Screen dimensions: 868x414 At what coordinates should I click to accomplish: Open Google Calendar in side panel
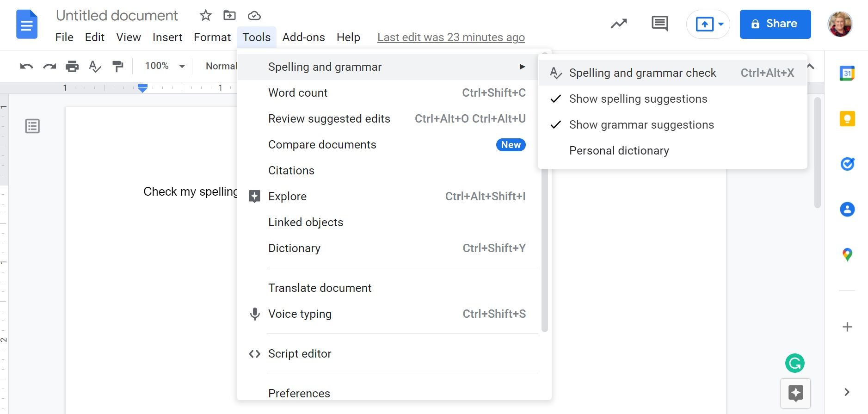click(847, 73)
